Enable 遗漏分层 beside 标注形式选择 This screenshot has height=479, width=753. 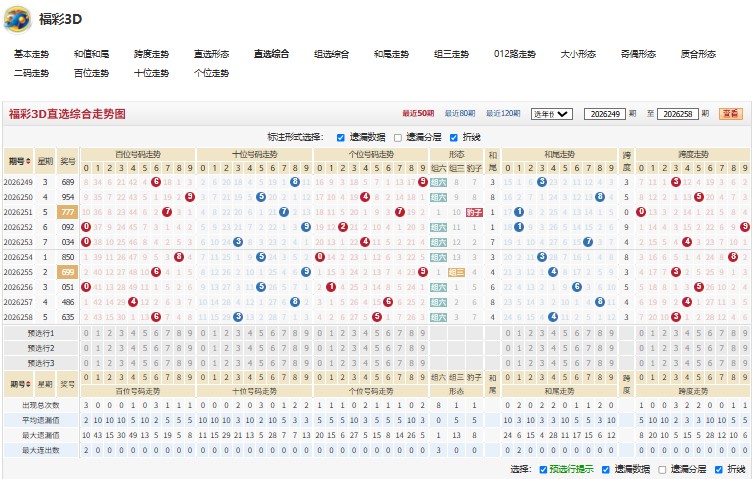398,138
